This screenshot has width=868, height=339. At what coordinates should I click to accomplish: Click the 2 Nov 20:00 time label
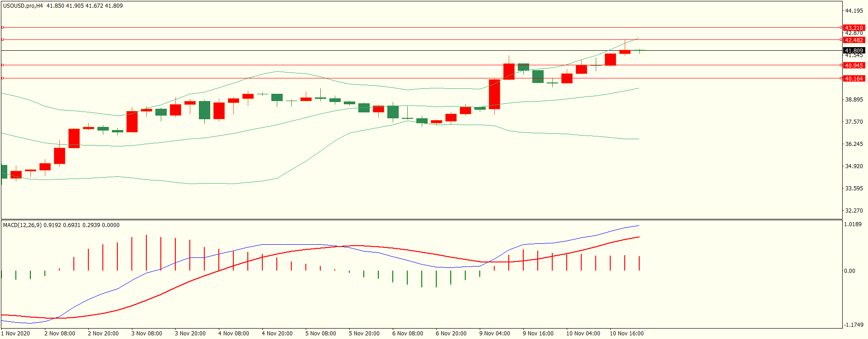pos(103,333)
